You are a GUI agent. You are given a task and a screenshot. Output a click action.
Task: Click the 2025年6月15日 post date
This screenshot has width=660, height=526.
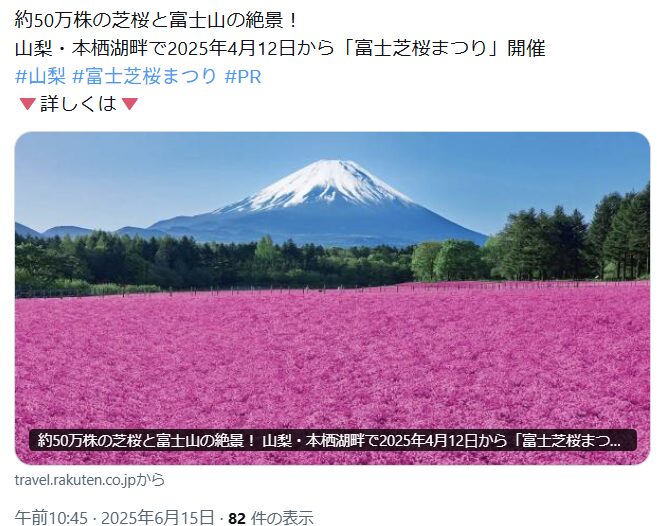158,518
